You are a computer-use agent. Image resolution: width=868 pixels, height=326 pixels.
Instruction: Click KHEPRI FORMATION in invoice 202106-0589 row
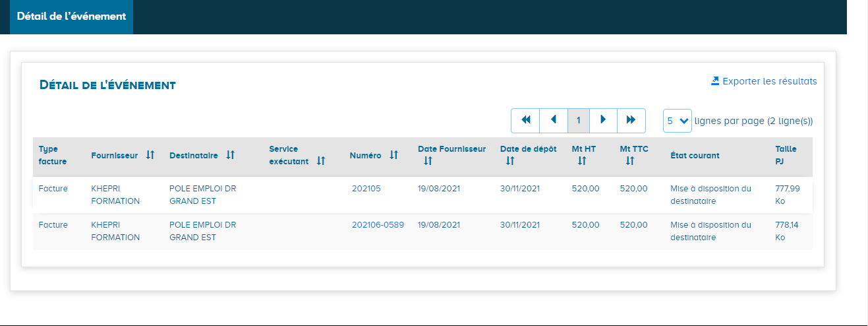pyautogui.click(x=115, y=231)
